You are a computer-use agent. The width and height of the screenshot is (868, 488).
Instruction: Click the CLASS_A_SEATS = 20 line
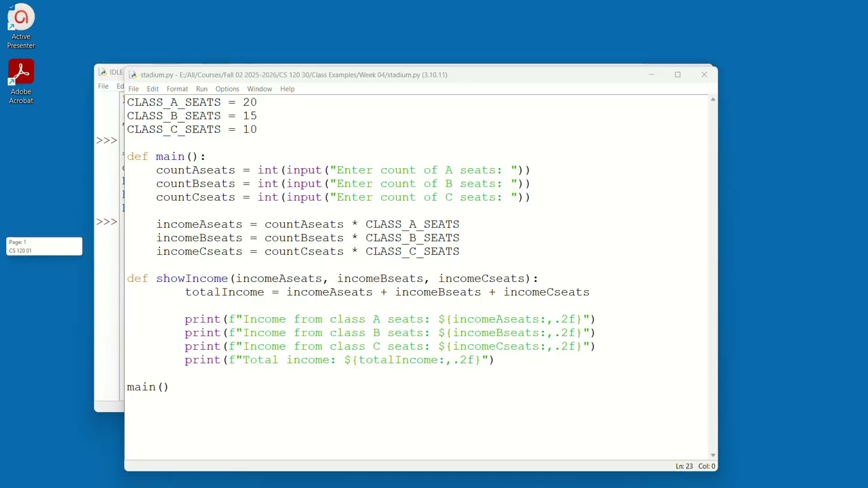192,102
